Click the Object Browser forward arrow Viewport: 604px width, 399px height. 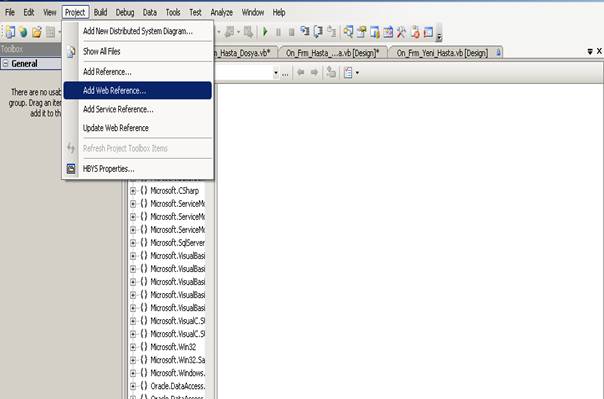(x=314, y=72)
